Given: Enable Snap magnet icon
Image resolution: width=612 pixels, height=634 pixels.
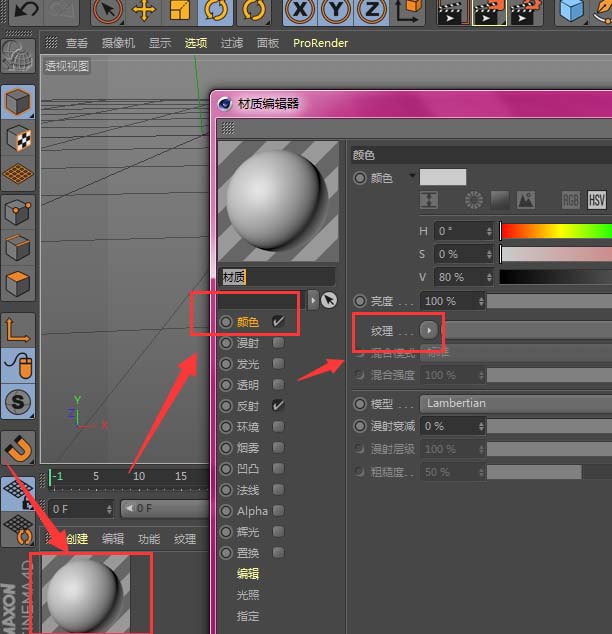Looking at the screenshot, I should click(18, 448).
